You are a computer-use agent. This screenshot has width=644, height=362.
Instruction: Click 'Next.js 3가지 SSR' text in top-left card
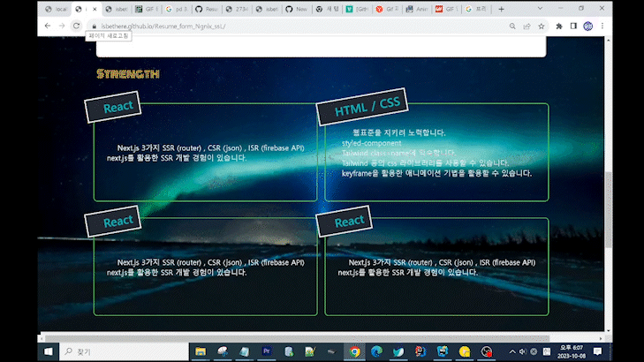pos(211,147)
